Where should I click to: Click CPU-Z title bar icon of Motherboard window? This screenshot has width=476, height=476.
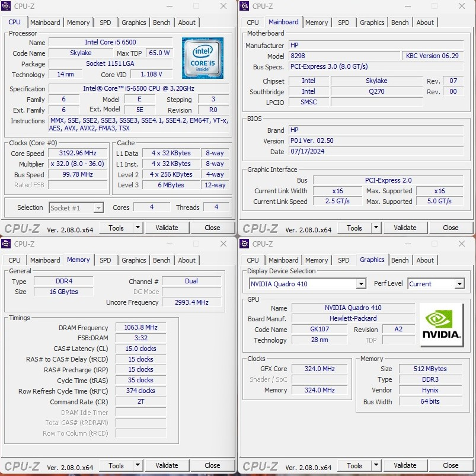pos(245,7)
